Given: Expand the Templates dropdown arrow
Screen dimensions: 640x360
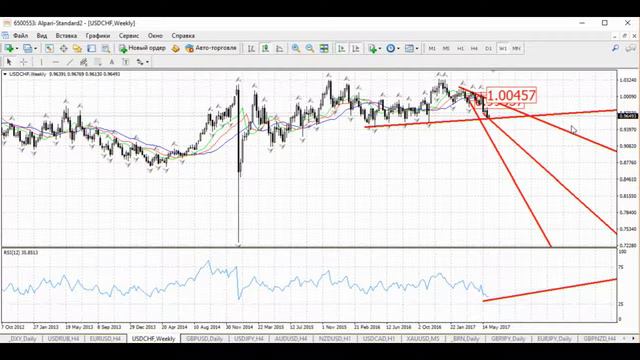Looking at the screenshot, I should (417, 49).
